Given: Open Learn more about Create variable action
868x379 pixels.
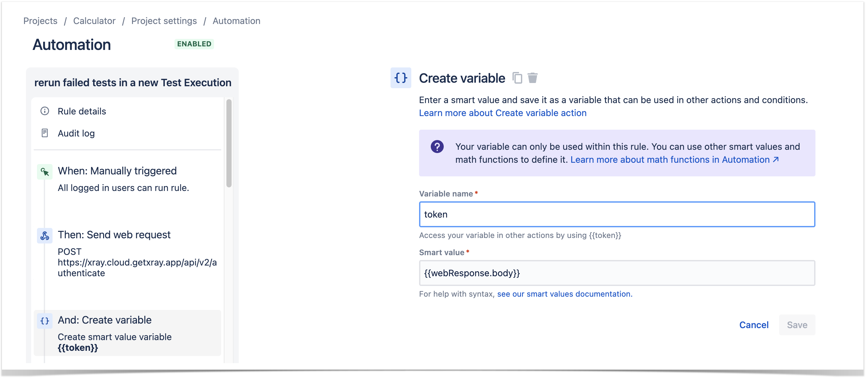Looking at the screenshot, I should click(503, 113).
